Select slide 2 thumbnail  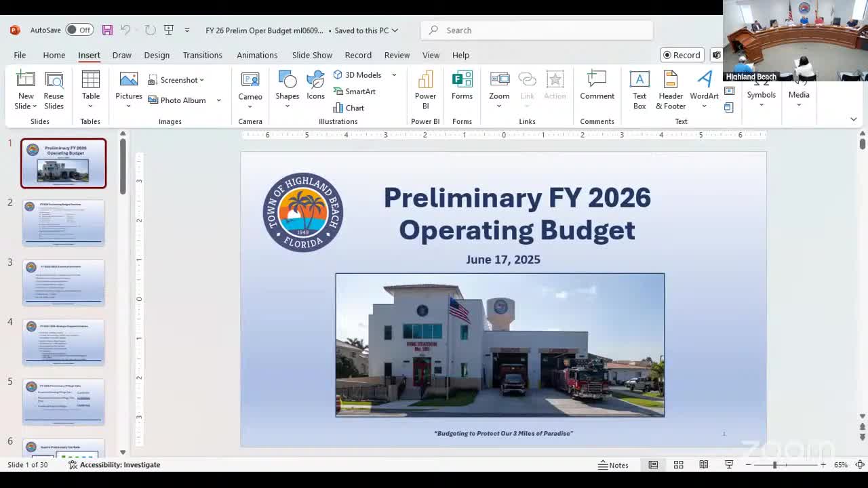tap(64, 222)
